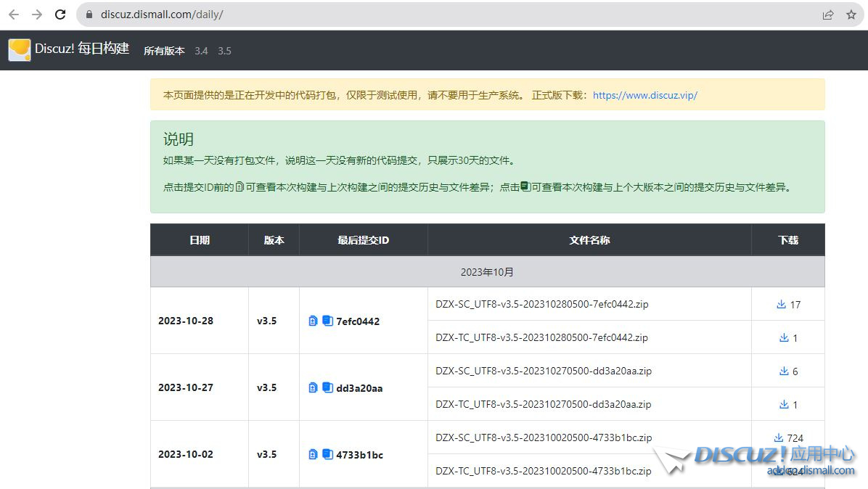Filter builds by version 3.5

pos(225,51)
